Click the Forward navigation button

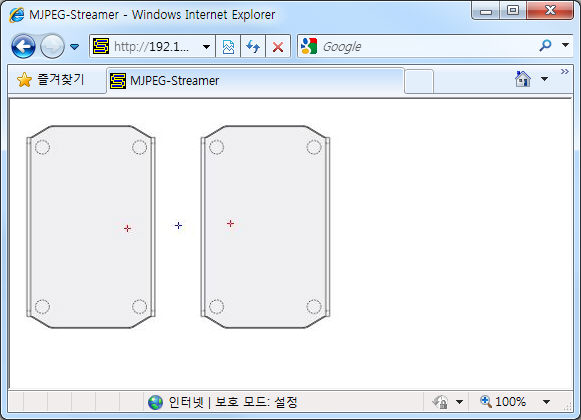point(52,46)
